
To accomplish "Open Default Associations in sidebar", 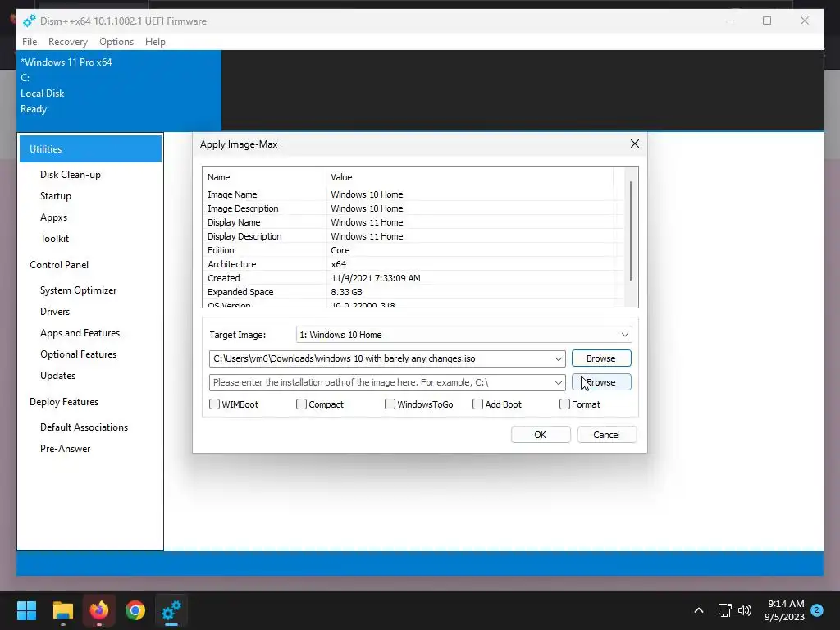I will point(84,427).
